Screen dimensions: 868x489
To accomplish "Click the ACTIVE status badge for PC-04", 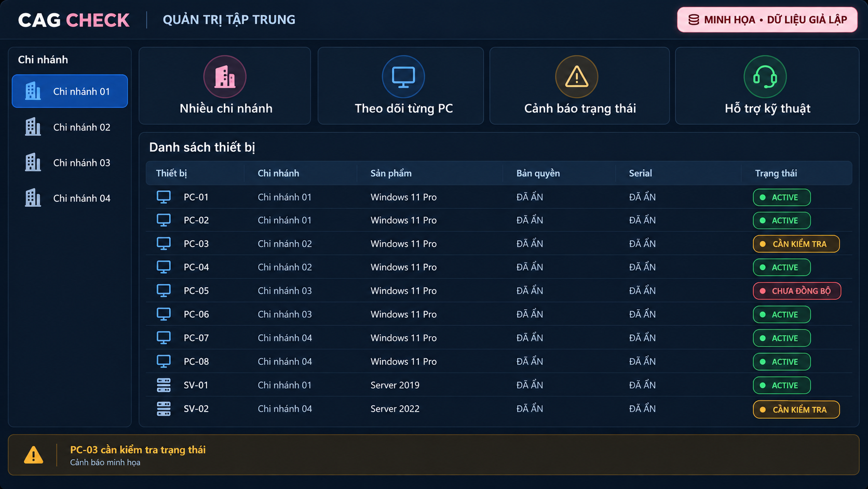I will pyautogui.click(x=782, y=267).
